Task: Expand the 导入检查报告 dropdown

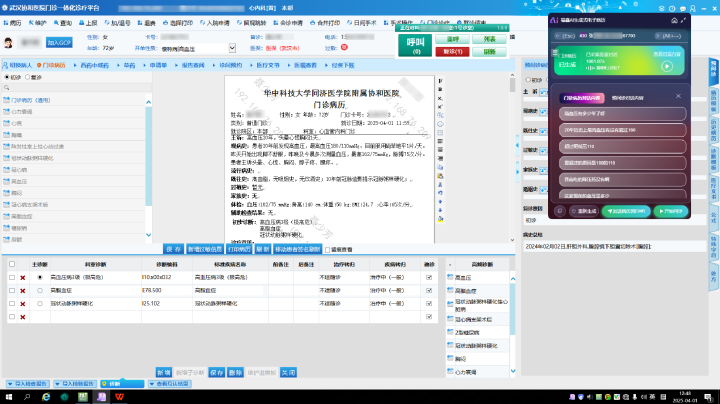Action: [x=28, y=384]
